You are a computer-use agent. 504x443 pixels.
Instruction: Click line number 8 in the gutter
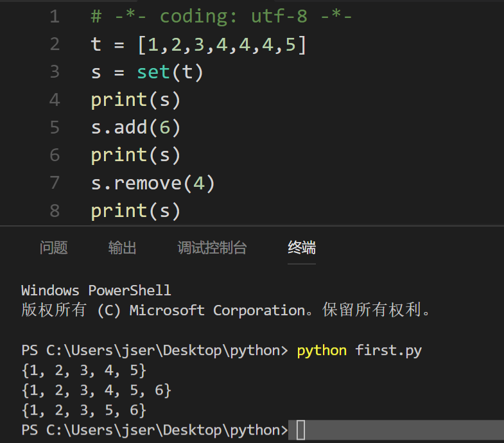pos(55,211)
